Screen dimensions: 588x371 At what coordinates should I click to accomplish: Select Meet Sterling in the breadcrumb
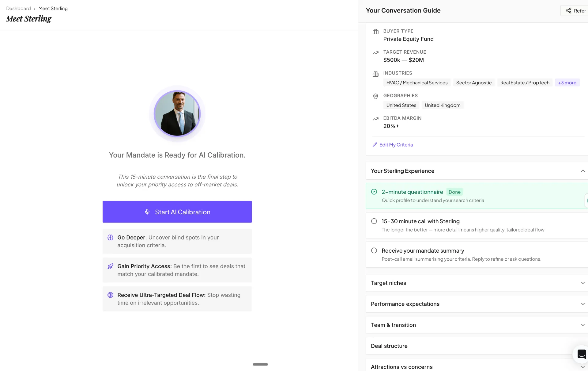[53, 8]
